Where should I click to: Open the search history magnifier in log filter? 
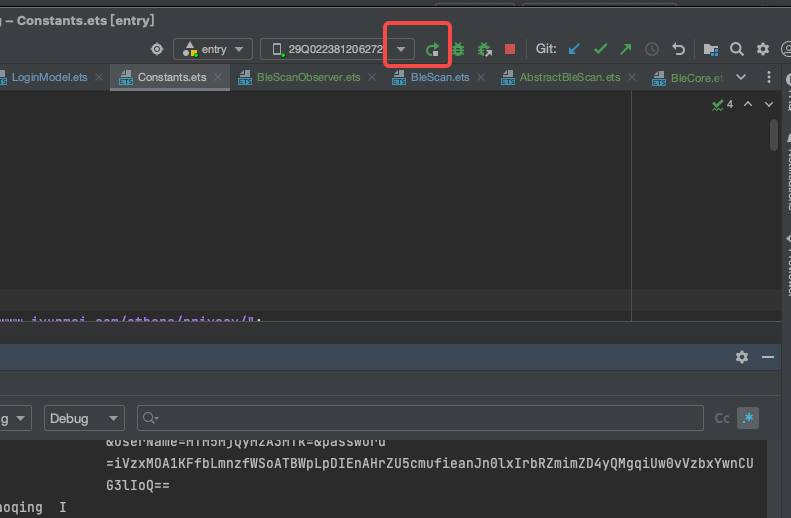[x=150, y=418]
